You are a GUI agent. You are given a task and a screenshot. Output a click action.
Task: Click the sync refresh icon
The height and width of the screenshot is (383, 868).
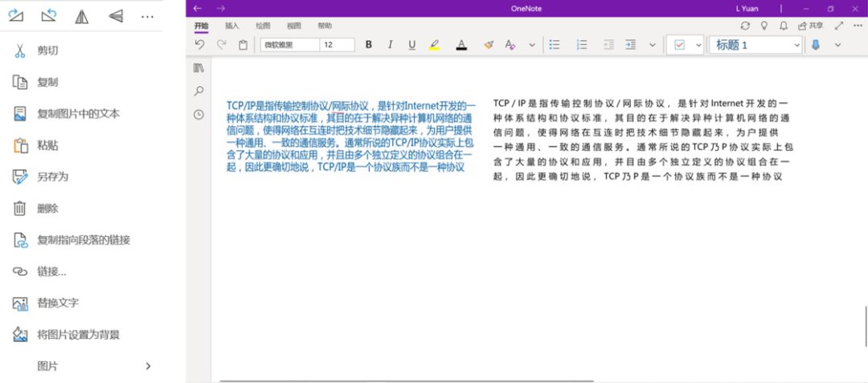745,26
